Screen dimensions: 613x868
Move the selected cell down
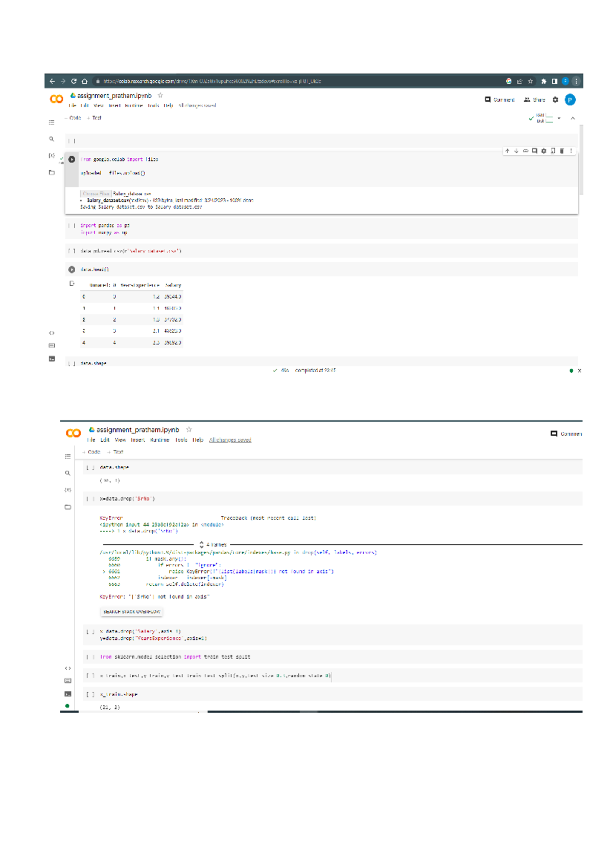[516, 151]
